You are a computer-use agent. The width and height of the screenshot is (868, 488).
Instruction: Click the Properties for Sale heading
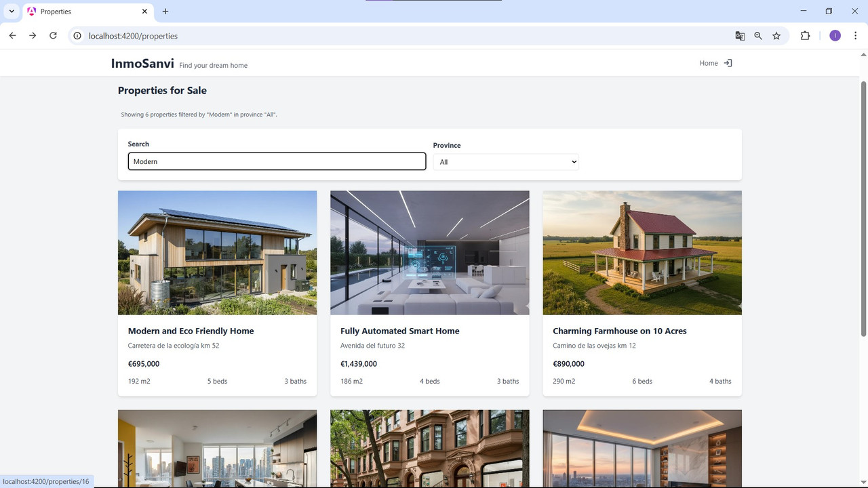click(162, 90)
